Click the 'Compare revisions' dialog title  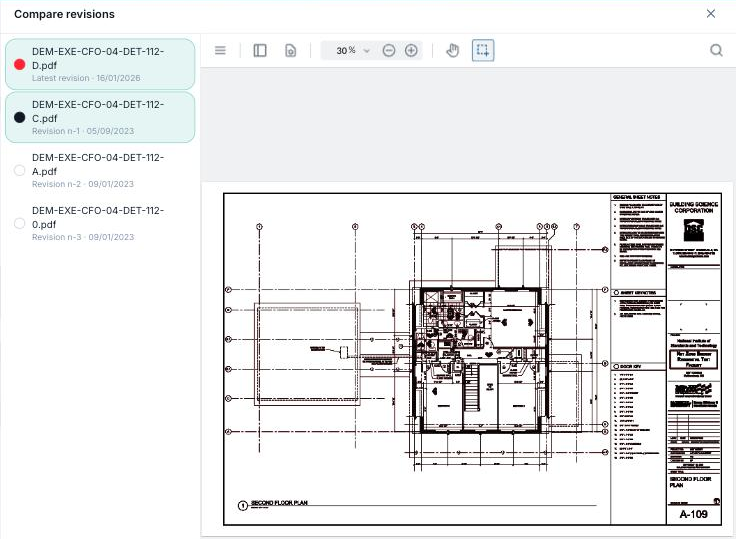tap(64, 14)
